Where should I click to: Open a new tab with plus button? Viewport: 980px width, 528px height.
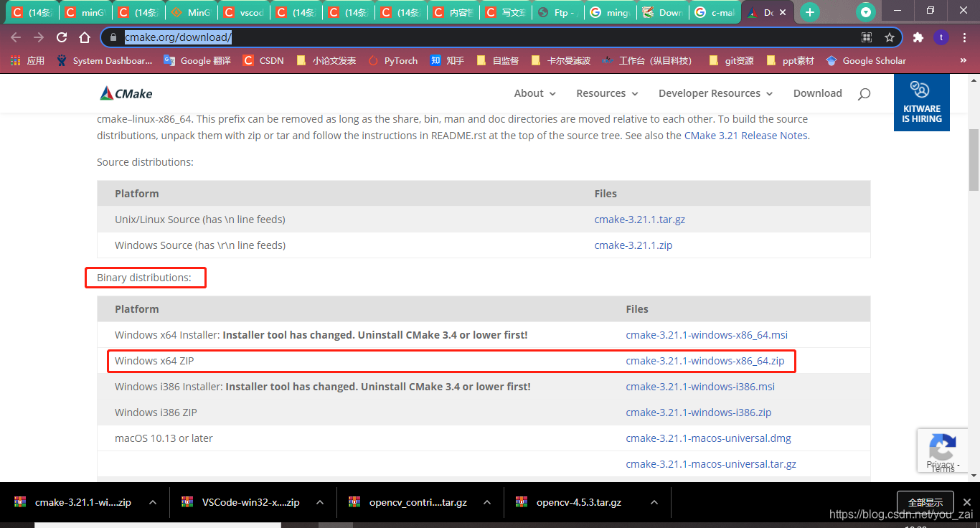(x=810, y=11)
